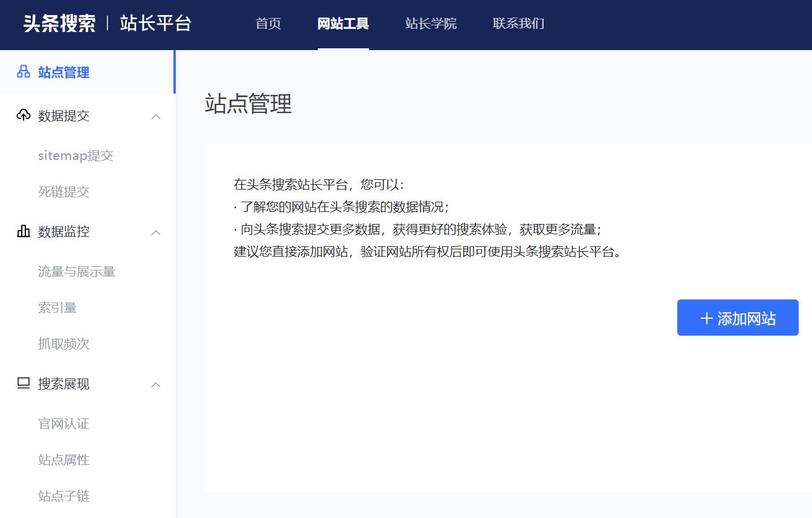812x518 pixels.
Task: Open 索引量 in the sidebar
Action: tap(57, 308)
